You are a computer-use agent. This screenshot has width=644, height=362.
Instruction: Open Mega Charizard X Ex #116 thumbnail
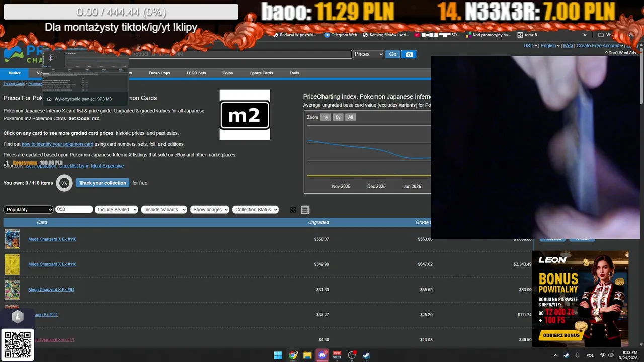[12, 264]
